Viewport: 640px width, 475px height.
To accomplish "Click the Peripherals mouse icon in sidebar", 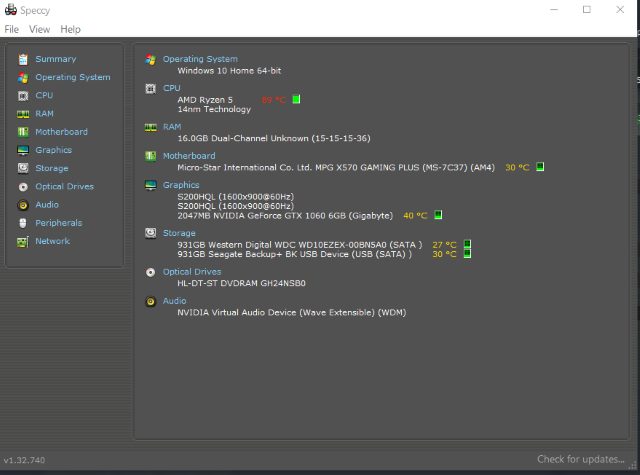I will pyautogui.click(x=23, y=223).
